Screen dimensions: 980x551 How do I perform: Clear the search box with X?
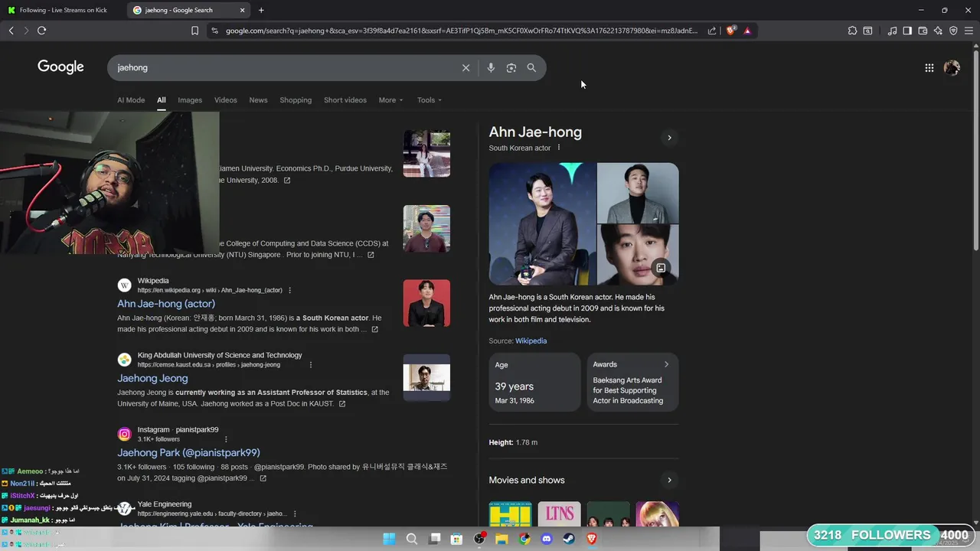465,67
